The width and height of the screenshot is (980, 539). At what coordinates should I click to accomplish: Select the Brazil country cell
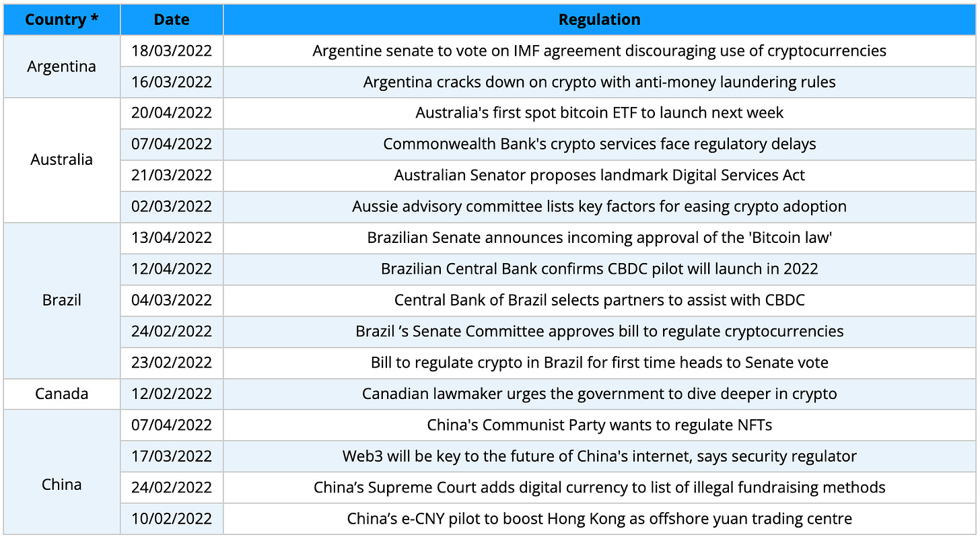pos(61,300)
